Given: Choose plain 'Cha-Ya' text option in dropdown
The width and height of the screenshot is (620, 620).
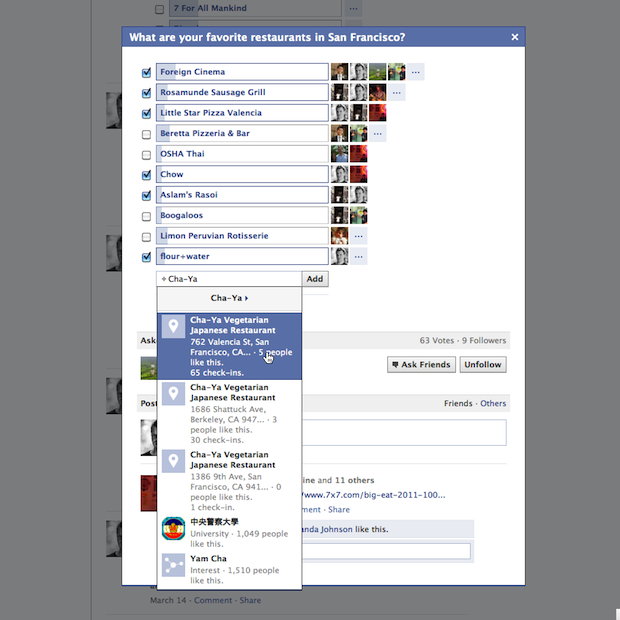Looking at the screenshot, I should (x=229, y=298).
